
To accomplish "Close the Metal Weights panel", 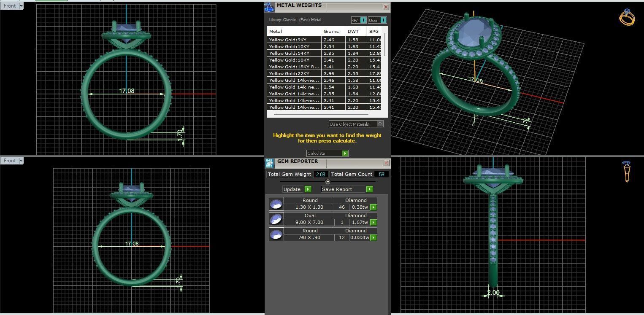I will tap(386, 7).
